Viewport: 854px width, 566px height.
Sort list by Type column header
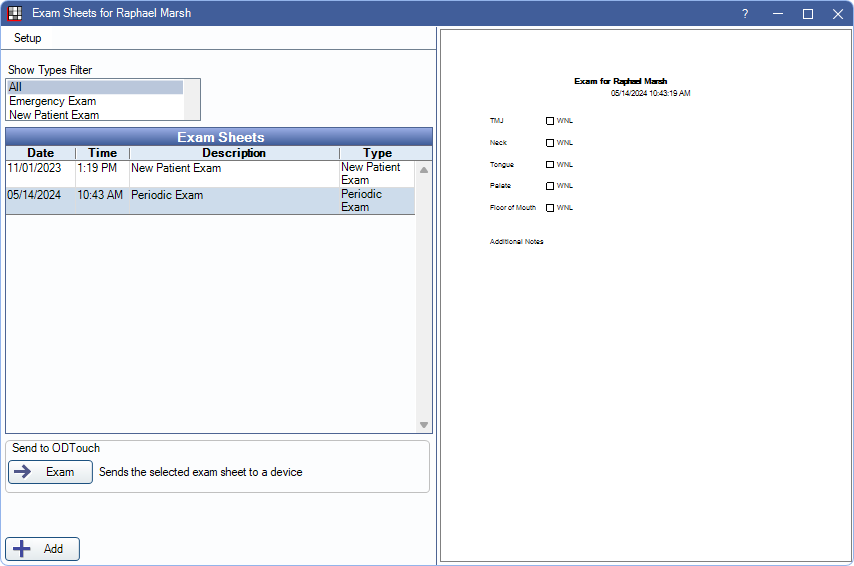pyautogui.click(x=377, y=153)
